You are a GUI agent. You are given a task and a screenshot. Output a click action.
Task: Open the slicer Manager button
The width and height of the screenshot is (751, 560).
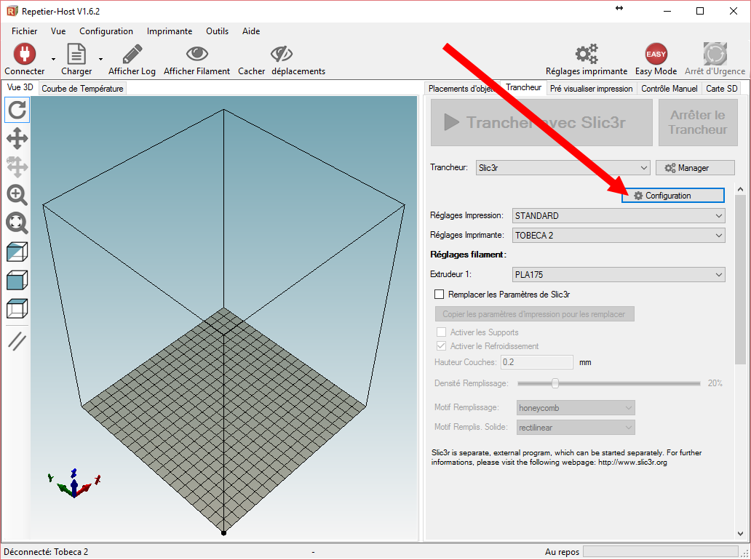686,168
